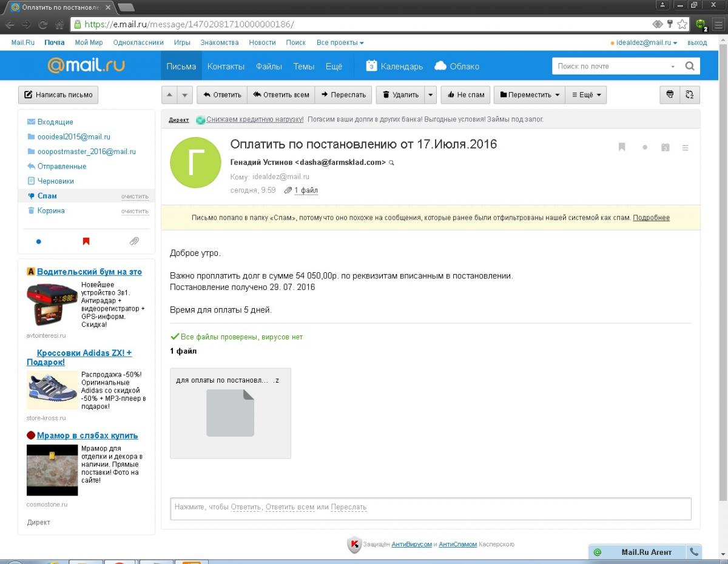Click browser back arrow

click(10, 24)
